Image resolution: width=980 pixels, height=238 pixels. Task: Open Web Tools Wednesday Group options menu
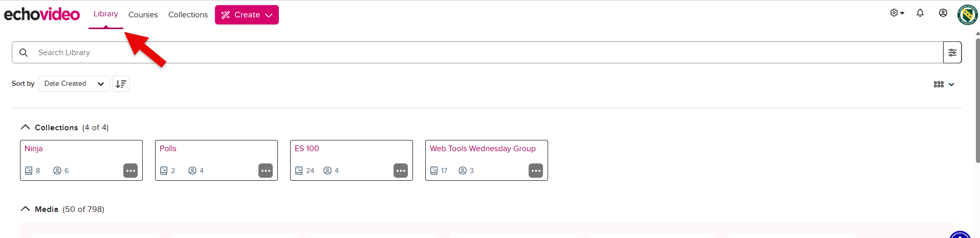click(x=536, y=171)
